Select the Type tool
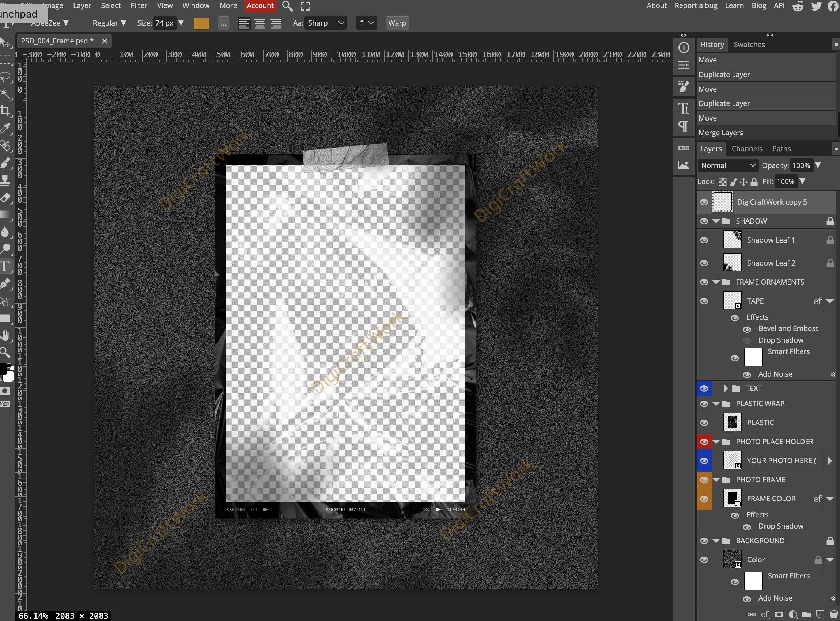The width and height of the screenshot is (840, 621). [x=5, y=266]
